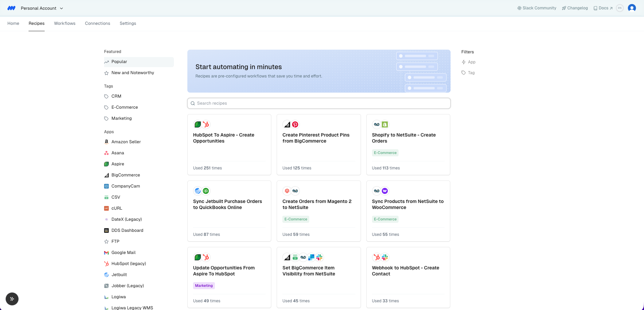The image size is (644, 310).
Task: Open the Tag filter dropdown
Action: [x=468, y=73]
